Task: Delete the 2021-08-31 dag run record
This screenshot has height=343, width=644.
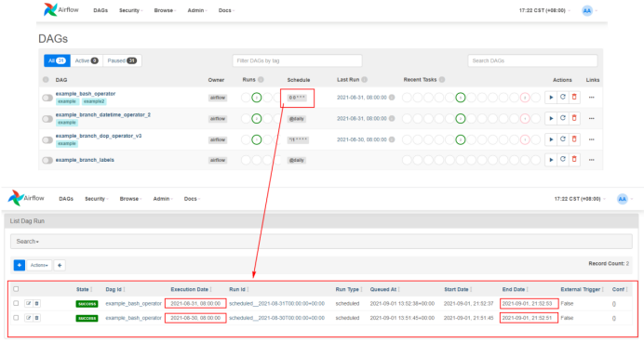Action: pos(36,304)
